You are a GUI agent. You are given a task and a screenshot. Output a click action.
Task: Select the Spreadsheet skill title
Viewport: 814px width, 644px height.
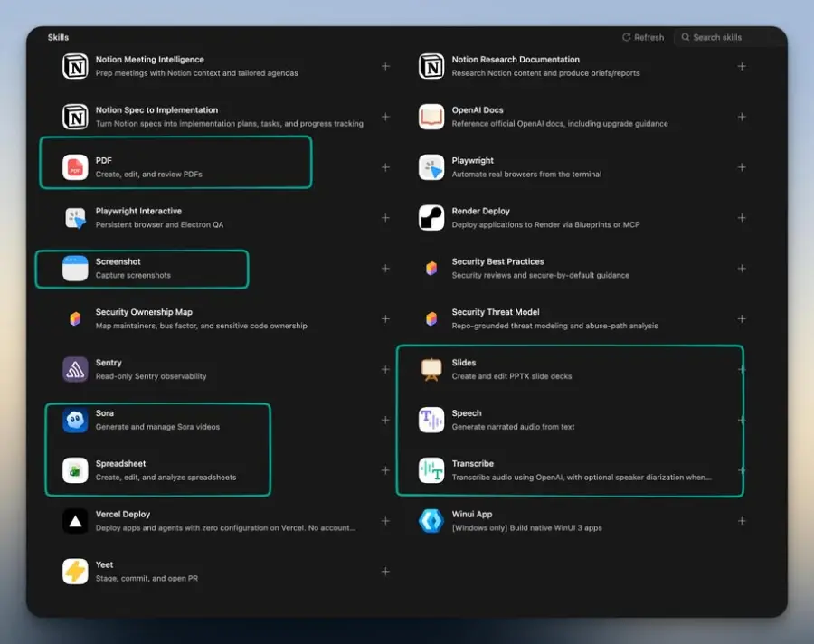[x=120, y=463]
